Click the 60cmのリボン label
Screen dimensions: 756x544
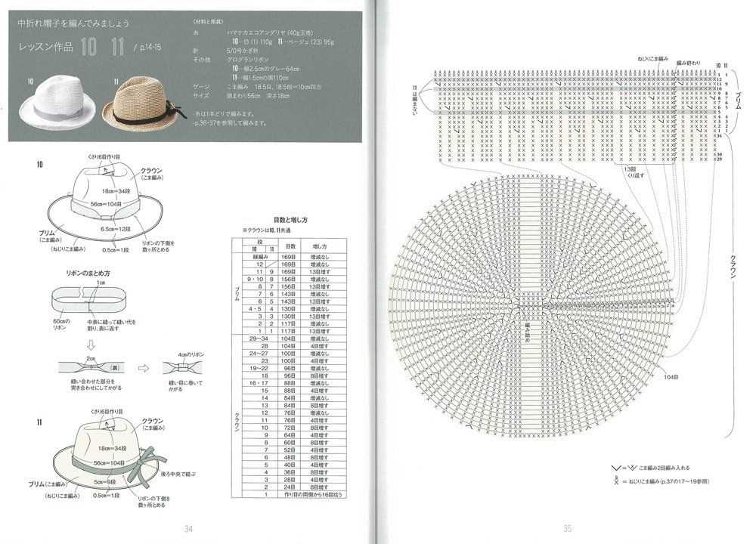point(61,324)
